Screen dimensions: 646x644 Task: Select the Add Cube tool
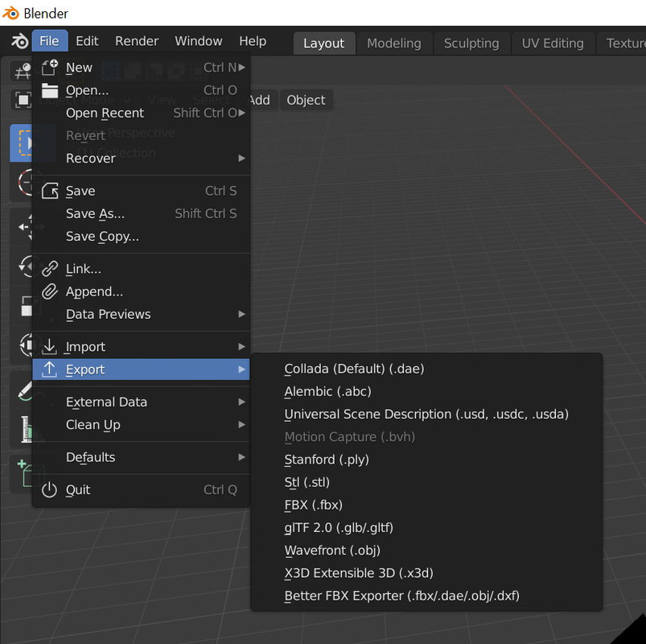pos(24,473)
